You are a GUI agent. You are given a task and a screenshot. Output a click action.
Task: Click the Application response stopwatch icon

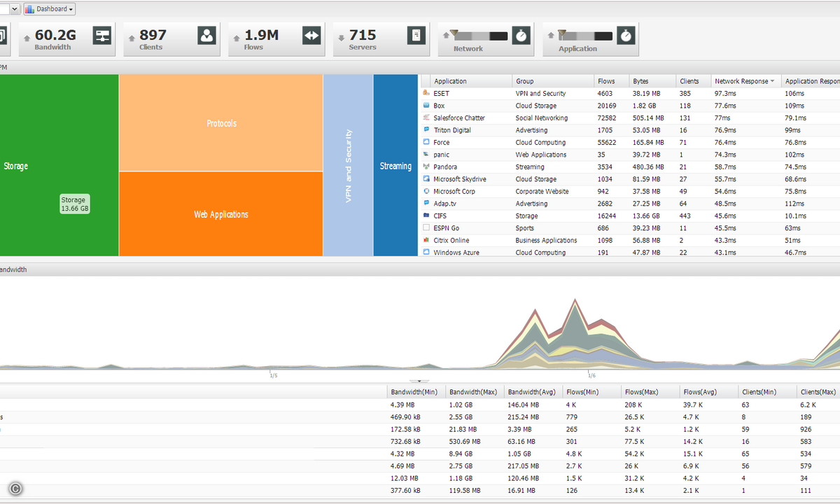(x=626, y=36)
